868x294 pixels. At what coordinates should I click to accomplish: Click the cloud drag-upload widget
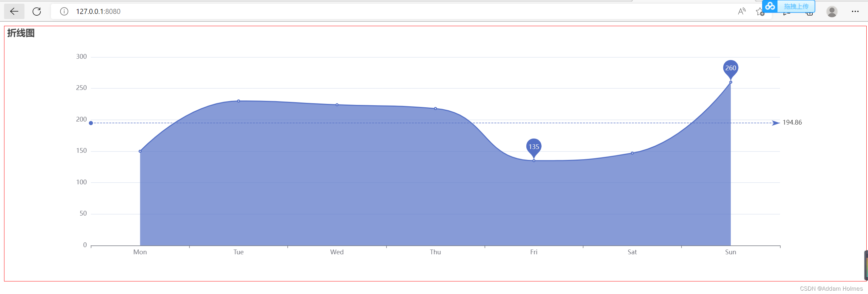tap(789, 6)
